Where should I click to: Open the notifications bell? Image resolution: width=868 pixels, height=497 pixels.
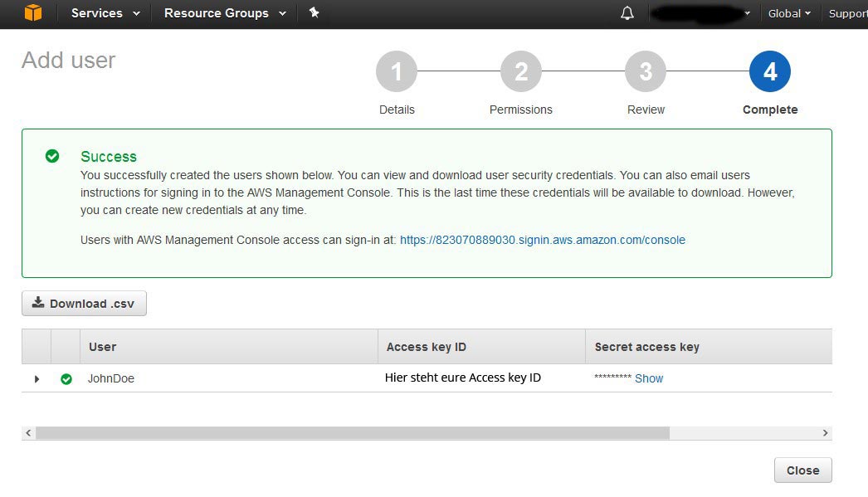627,13
